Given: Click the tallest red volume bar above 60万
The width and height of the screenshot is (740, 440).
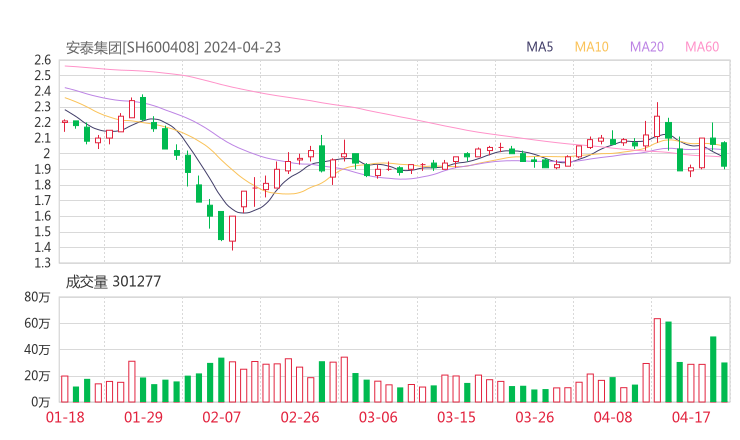Looking at the screenshot, I should coord(657,360).
